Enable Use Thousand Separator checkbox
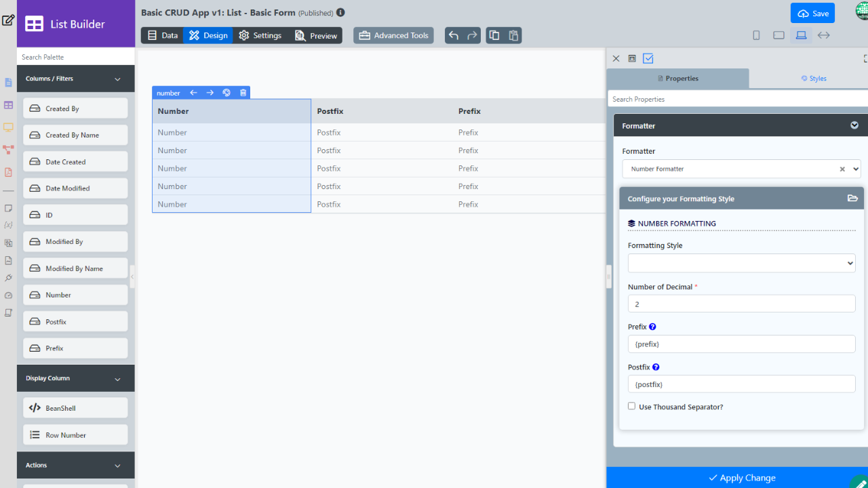Screen dimensions: 868x488 (x=632, y=406)
